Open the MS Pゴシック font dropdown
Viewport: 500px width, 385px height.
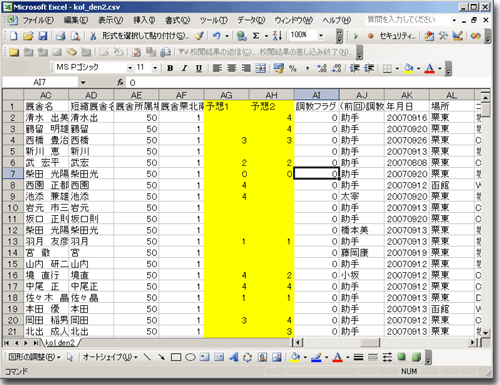pyautogui.click(x=130, y=68)
